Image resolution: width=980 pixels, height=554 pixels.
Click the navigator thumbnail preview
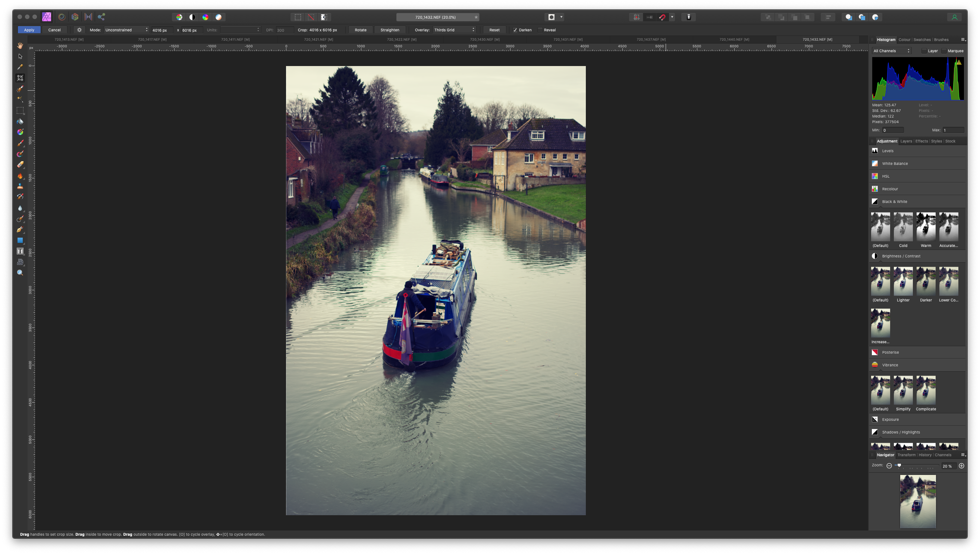918,501
